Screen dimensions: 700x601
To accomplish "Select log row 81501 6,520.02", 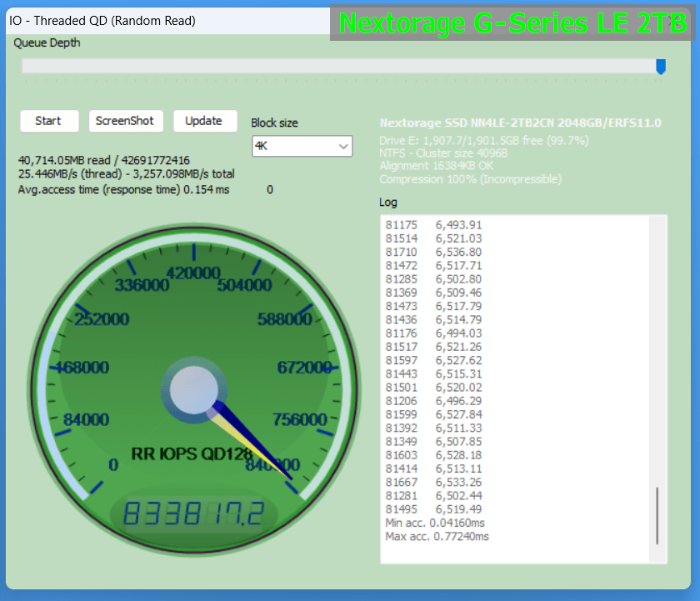I will 433,388.
